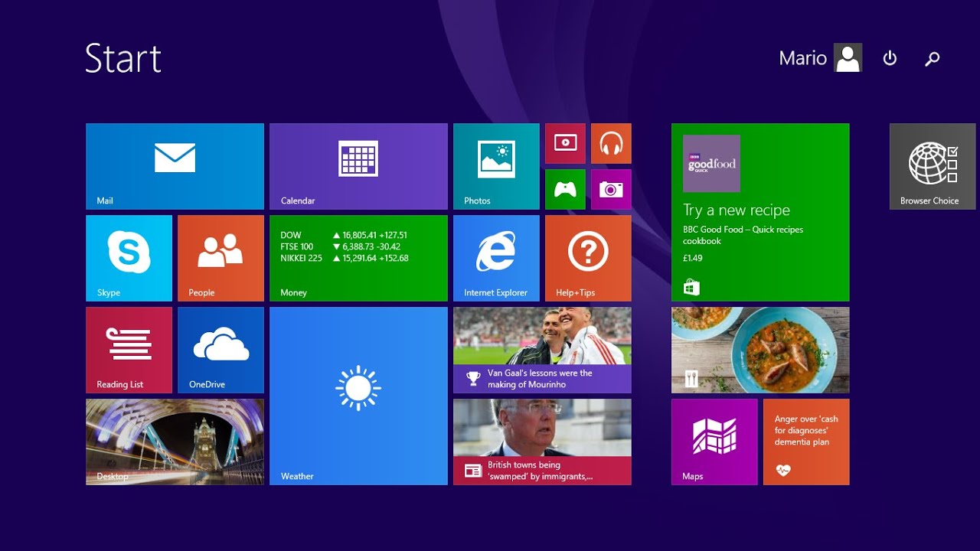Click the £1.49 price text
Viewport: 980px width, 551px height.
point(692,258)
